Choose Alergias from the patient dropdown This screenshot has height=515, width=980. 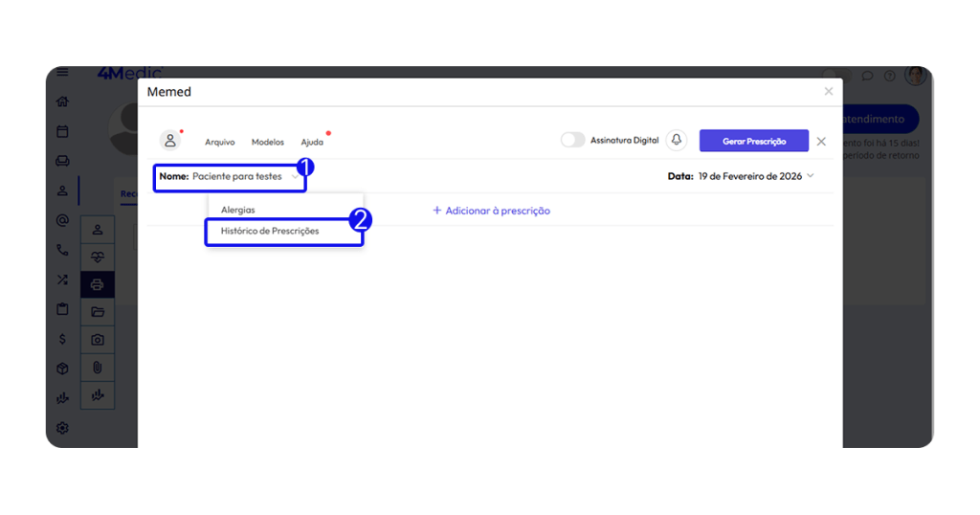238,210
